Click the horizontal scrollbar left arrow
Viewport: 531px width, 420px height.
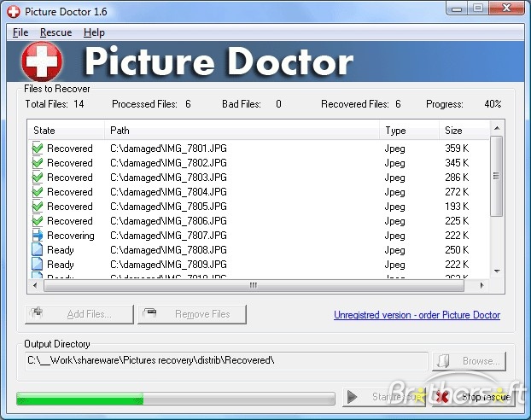click(x=35, y=285)
